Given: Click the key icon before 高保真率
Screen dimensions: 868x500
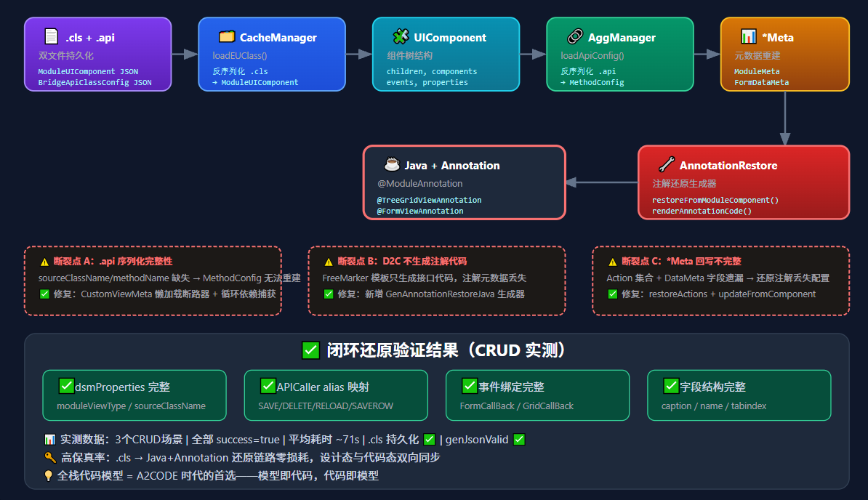Looking at the screenshot, I should coord(50,457).
